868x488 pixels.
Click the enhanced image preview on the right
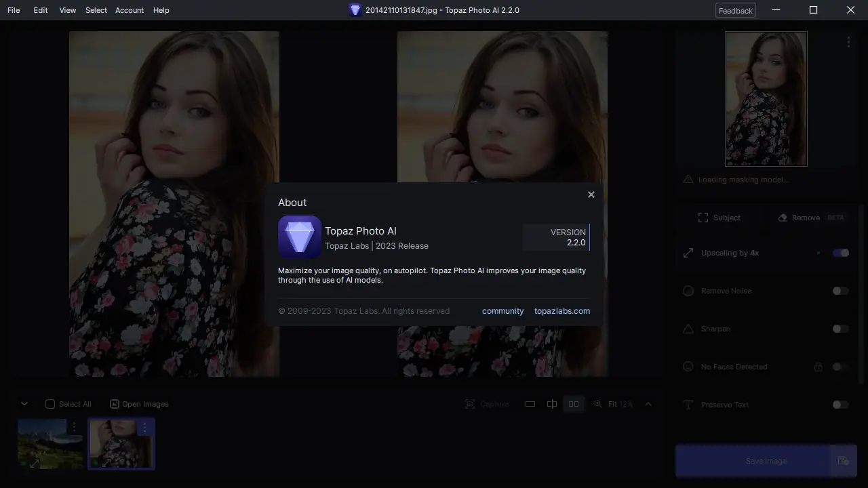(502, 203)
